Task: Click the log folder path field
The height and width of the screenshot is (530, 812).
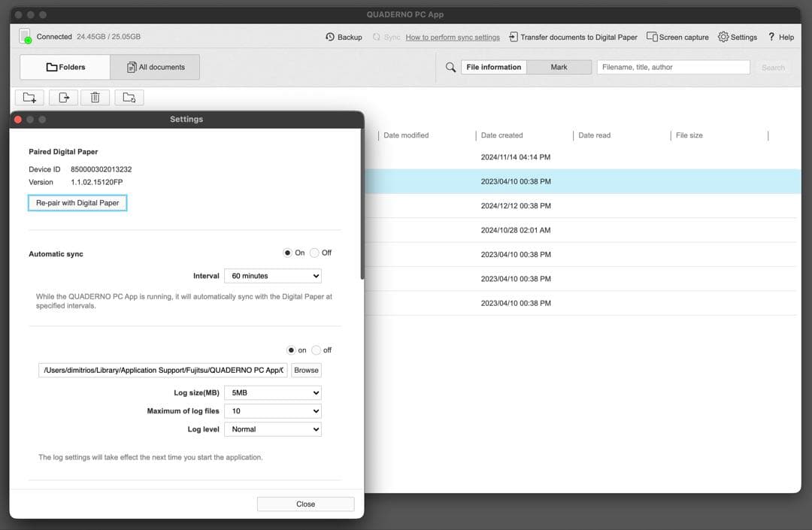Action: click(162, 370)
